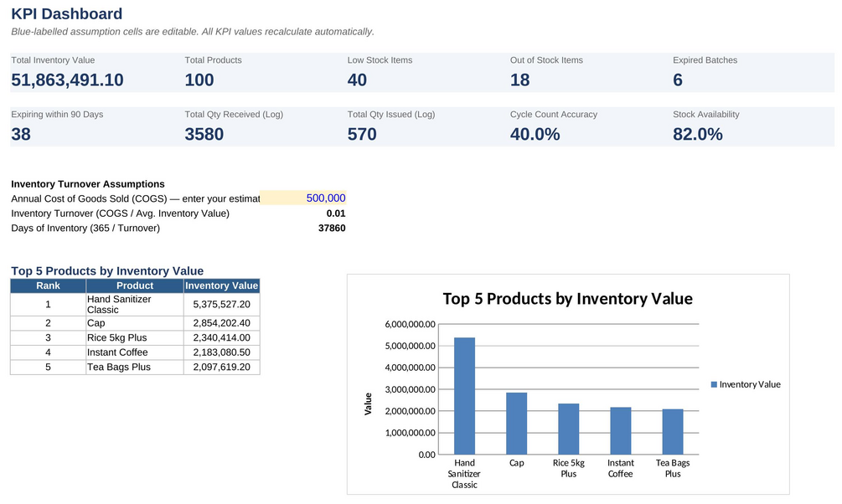Click rank cell 3 in table
Viewport: 842px width, 504px height.
point(48,337)
